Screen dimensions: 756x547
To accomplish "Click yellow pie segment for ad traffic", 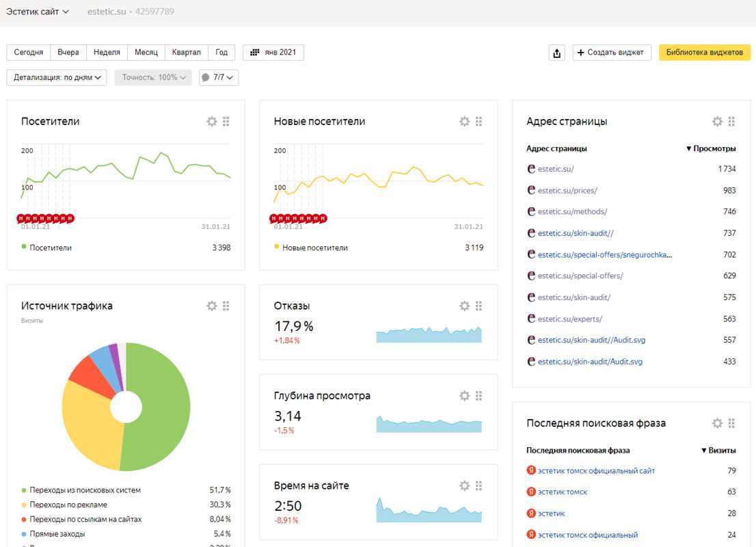I will (x=89, y=427).
